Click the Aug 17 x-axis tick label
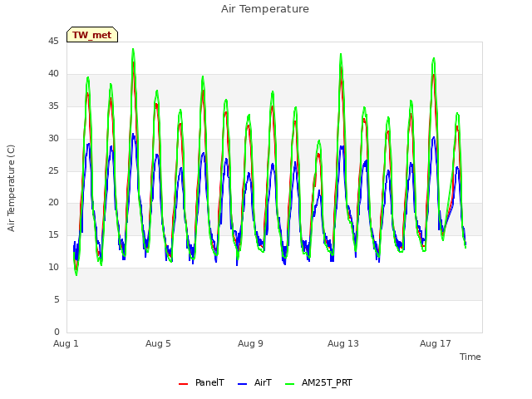The width and height of the screenshot is (532, 399). [x=436, y=343]
